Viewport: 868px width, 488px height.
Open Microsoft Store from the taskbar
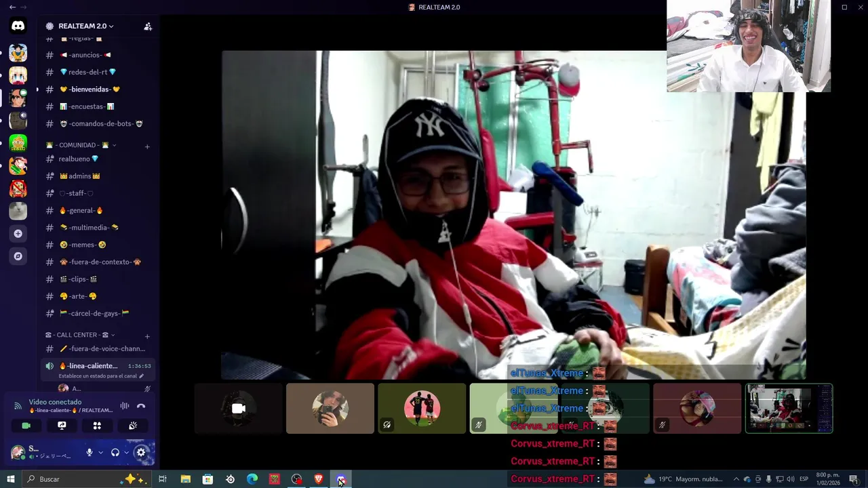208,479
